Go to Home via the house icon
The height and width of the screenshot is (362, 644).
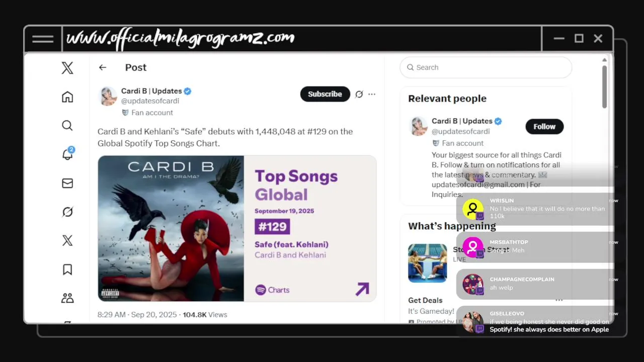[x=67, y=97]
